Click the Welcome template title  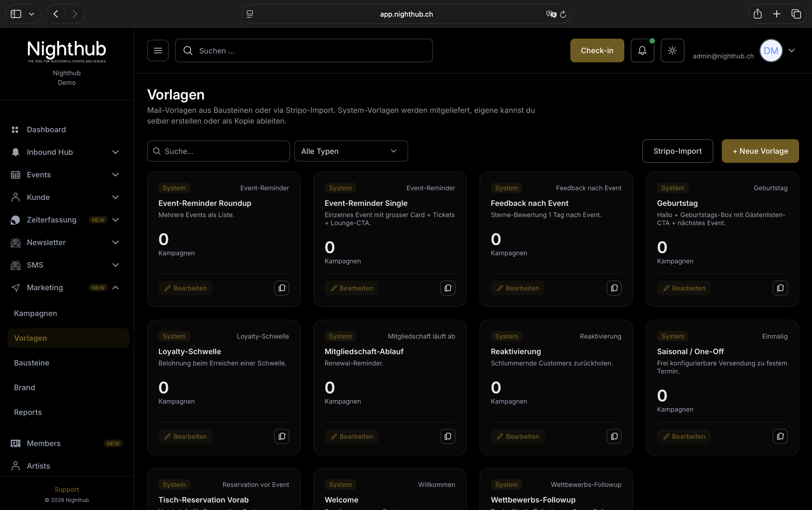[x=342, y=500]
